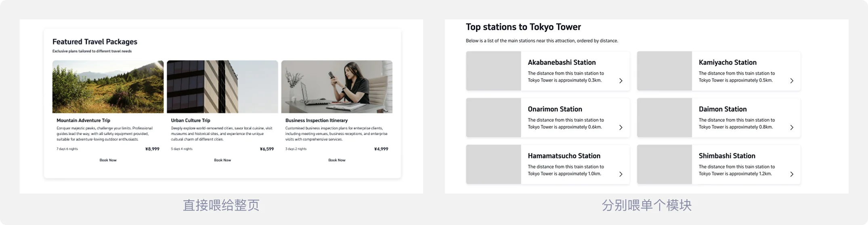This screenshot has width=868, height=225.
Task: Click the Kamiyacho Station gray image placeholder
Action: [665, 71]
